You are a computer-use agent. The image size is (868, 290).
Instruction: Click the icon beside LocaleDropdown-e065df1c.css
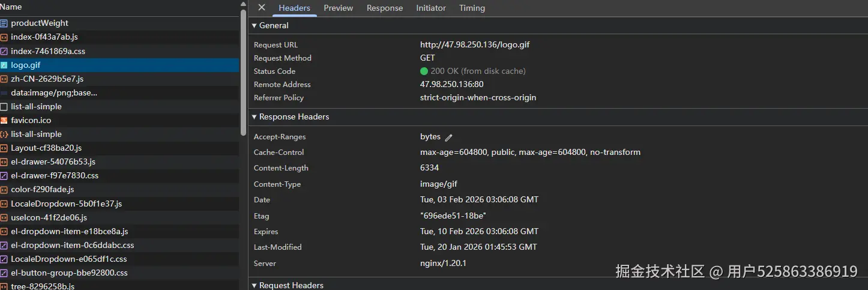tap(4, 259)
